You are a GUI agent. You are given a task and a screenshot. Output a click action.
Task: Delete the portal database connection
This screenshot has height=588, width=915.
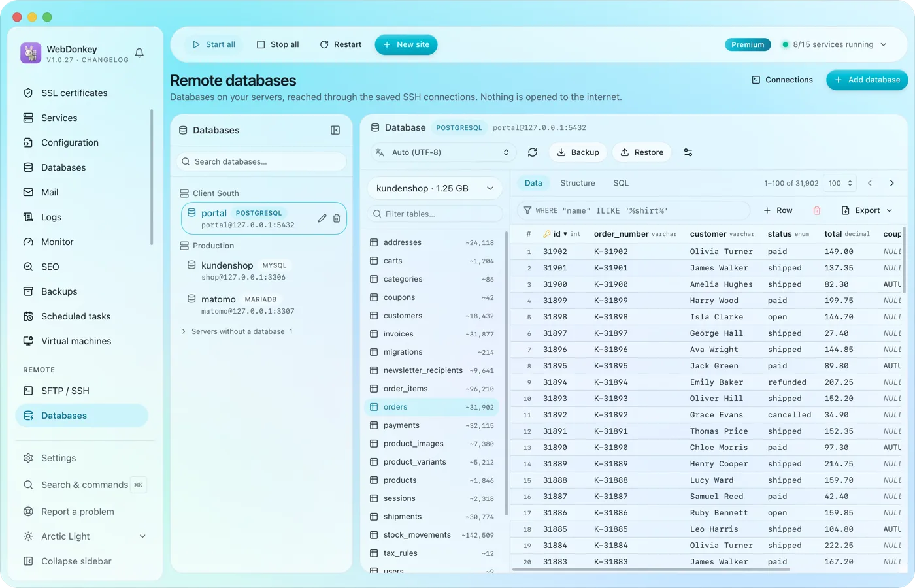[x=337, y=218]
